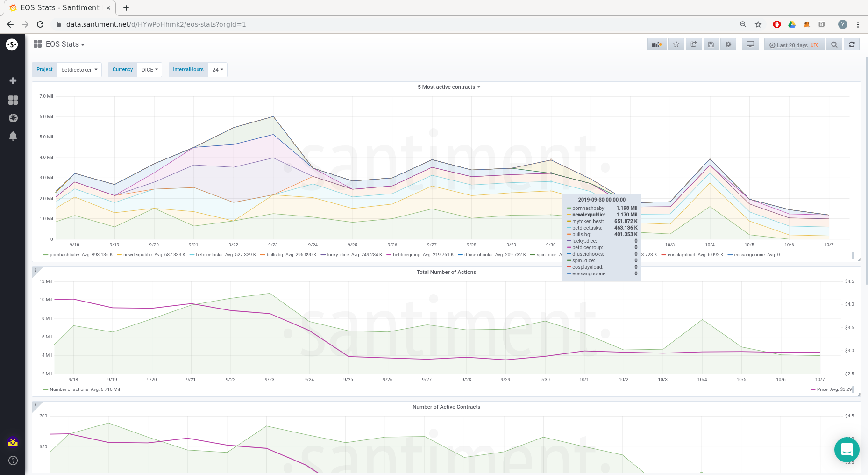
Task: Click the Cycle view mode monitor icon
Action: pyautogui.click(x=750, y=44)
